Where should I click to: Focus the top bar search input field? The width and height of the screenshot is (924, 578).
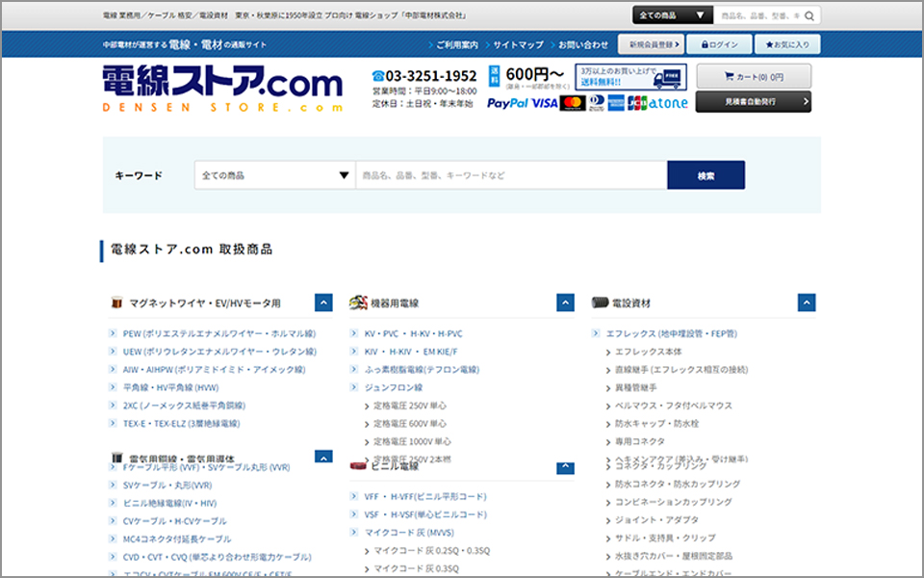759,16
